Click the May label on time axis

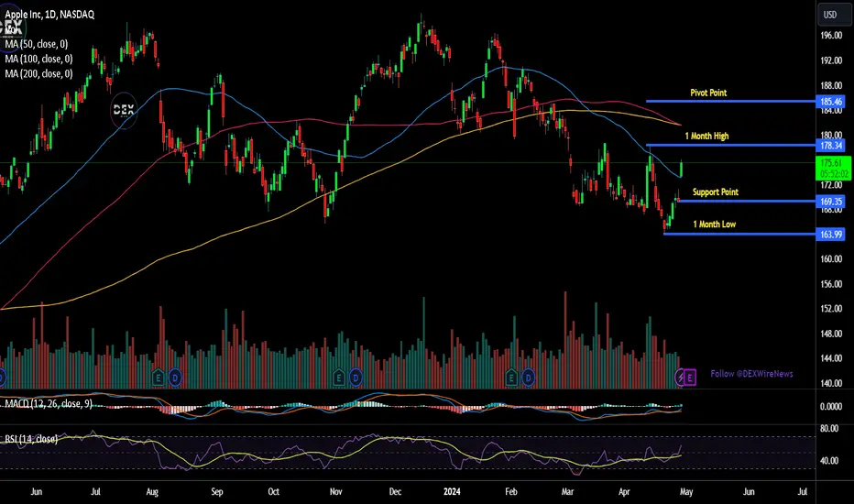pyautogui.click(x=686, y=491)
